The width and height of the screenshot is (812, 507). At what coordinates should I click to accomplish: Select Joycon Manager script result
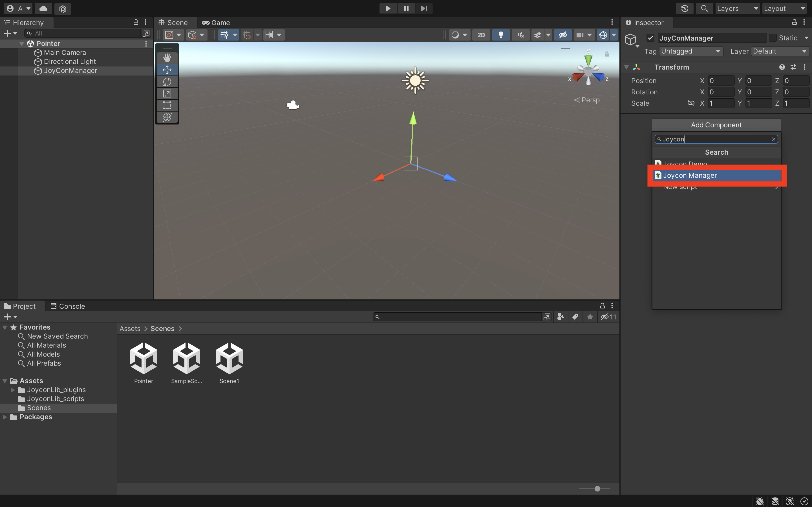(x=717, y=175)
